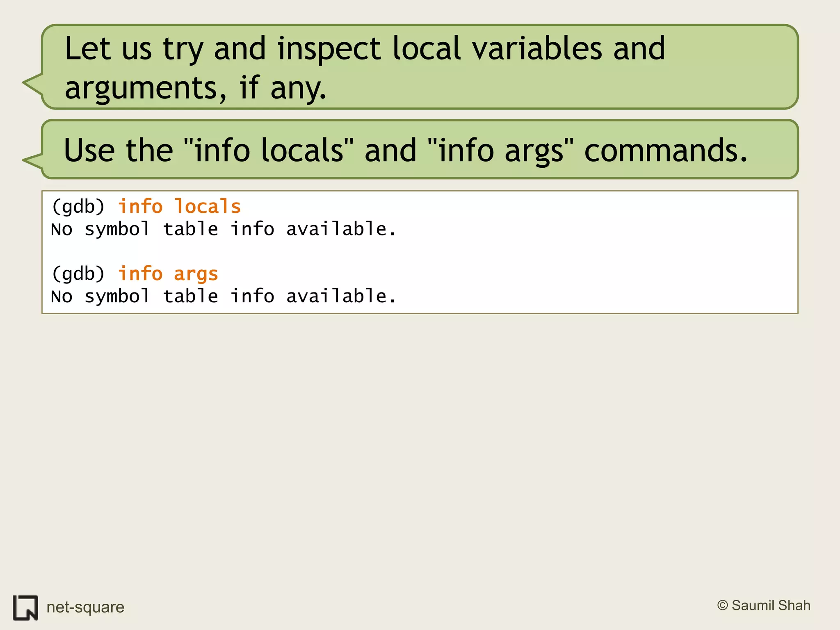
Task: Select the orange 'info args' command
Action: coord(168,274)
